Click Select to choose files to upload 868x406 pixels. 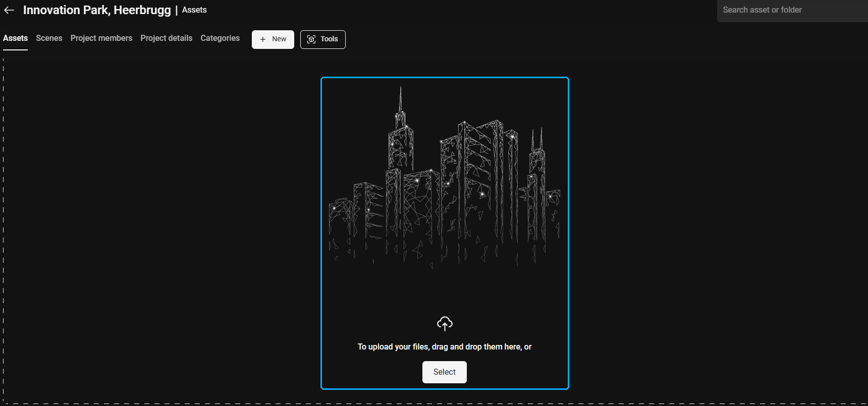(x=445, y=372)
